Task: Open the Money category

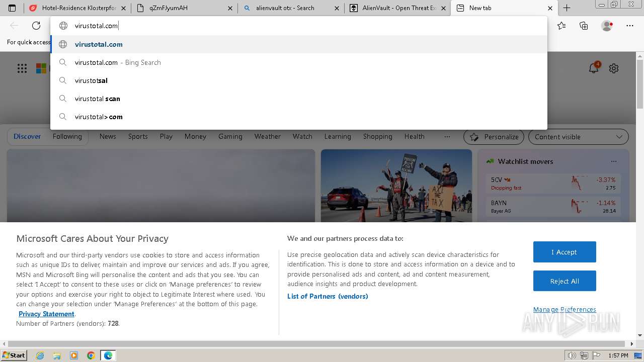Action: click(x=195, y=136)
